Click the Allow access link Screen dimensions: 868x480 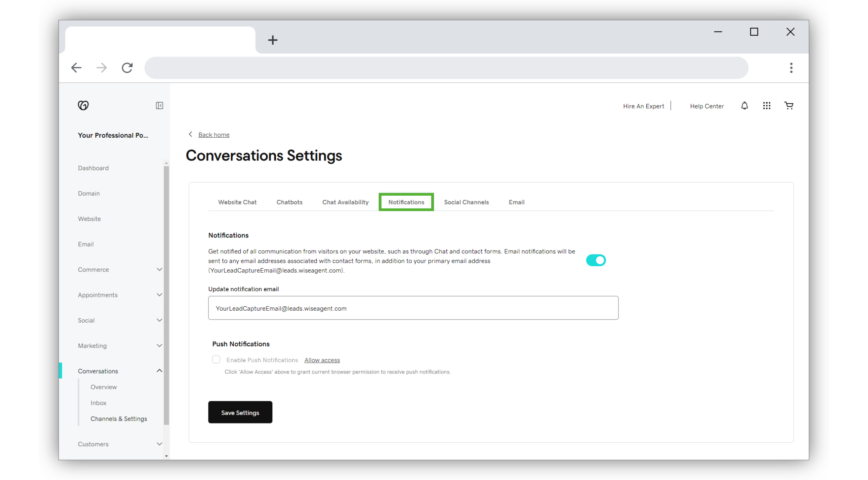click(322, 360)
